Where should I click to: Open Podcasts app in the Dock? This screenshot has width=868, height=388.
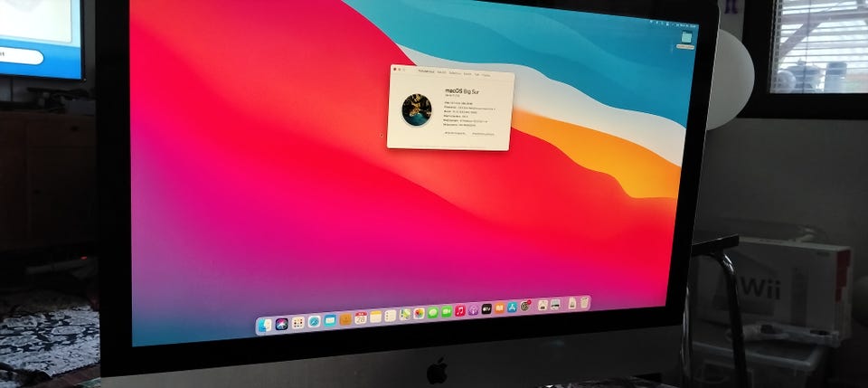[x=473, y=309]
